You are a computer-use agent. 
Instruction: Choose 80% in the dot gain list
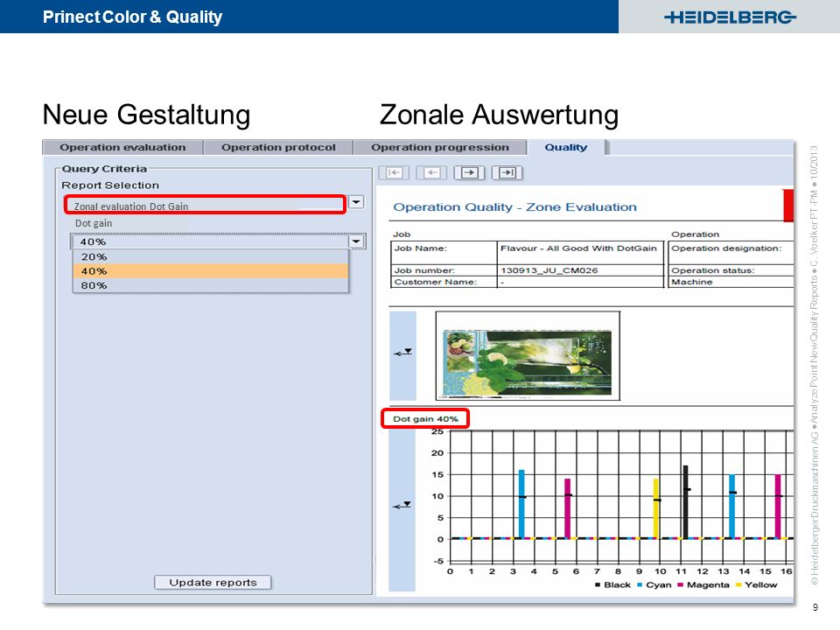point(211,285)
